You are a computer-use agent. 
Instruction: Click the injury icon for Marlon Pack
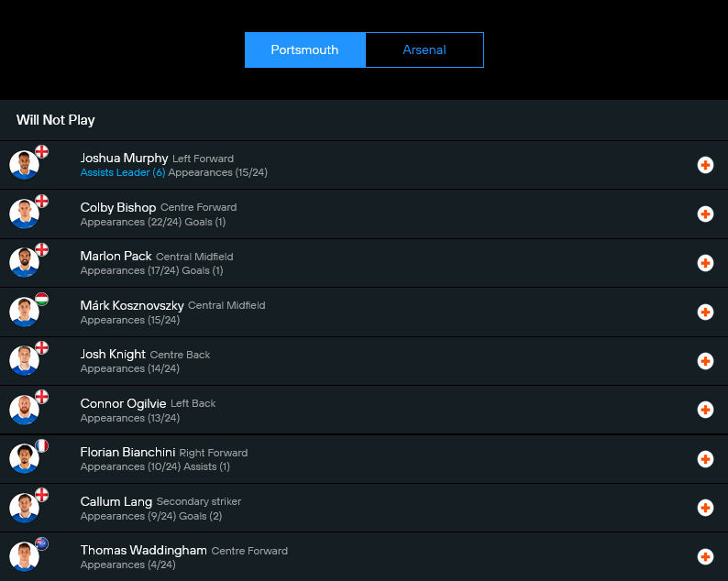705,263
